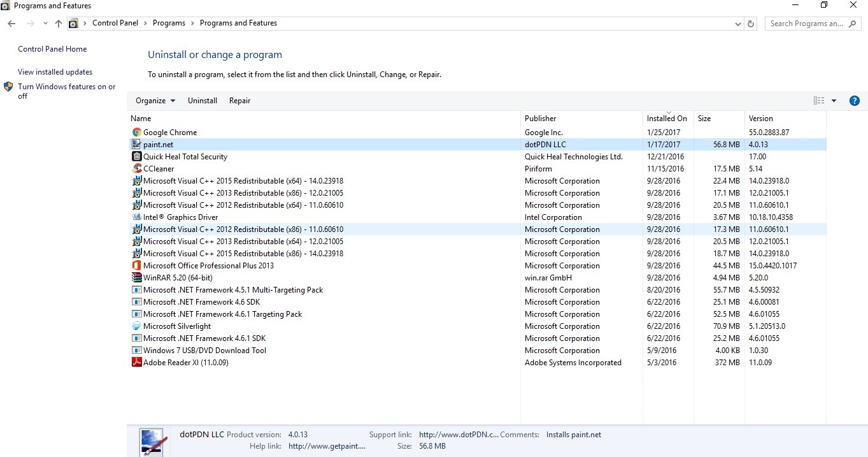Expand the chevron after Control Panel breadcrumb
This screenshot has width=868, height=457.
(146, 24)
